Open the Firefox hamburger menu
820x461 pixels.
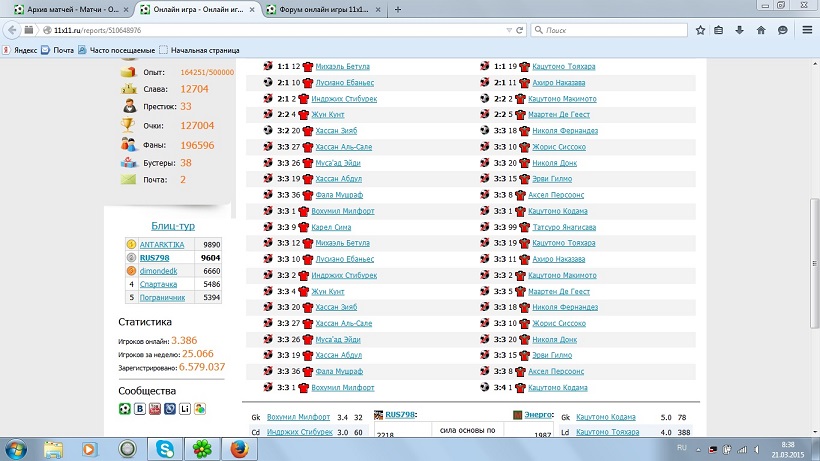click(x=806, y=30)
